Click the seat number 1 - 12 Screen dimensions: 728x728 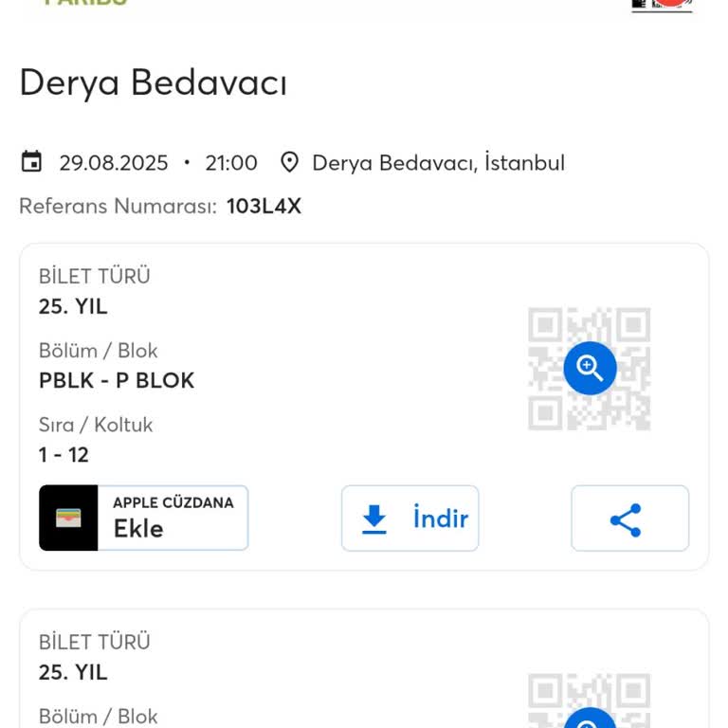coord(64,454)
